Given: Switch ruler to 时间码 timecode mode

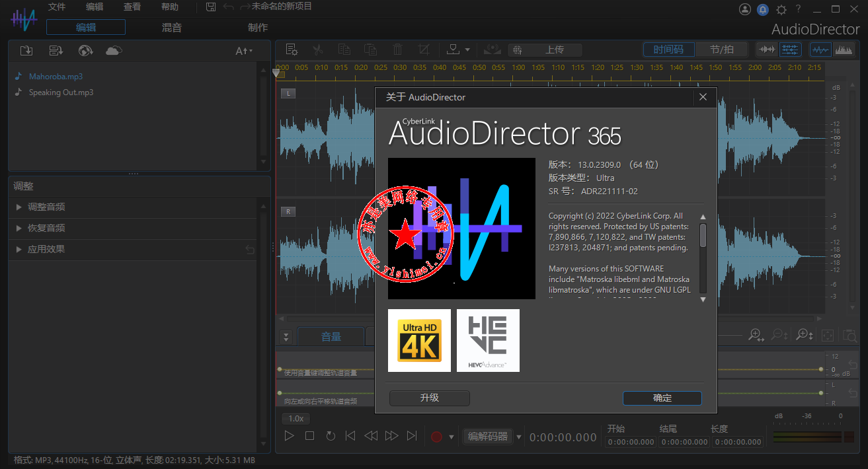Looking at the screenshot, I should [x=668, y=50].
